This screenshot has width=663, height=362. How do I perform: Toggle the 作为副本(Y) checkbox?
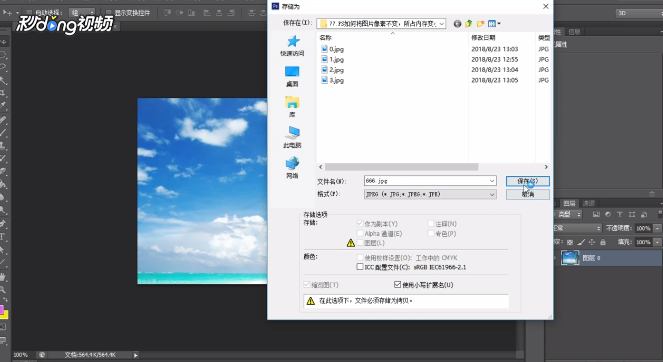pos(360,224)
